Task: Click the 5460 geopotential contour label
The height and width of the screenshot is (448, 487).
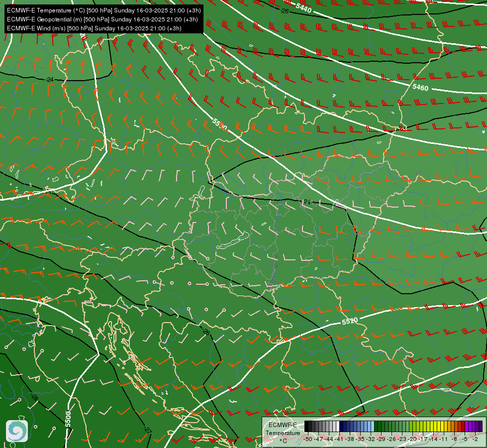Action: point(420,88)
